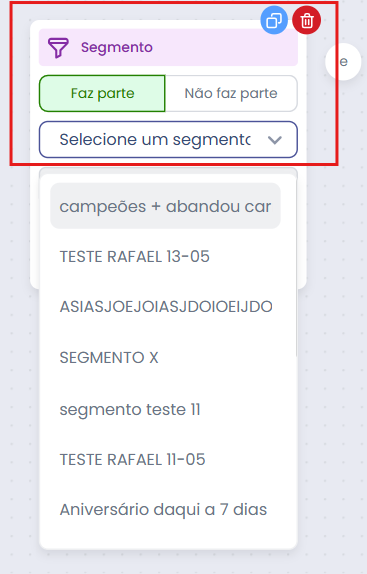This screenshot has width=367, height=574.
Task: Delete the node with the red trash icon
Action: (307, 20)
